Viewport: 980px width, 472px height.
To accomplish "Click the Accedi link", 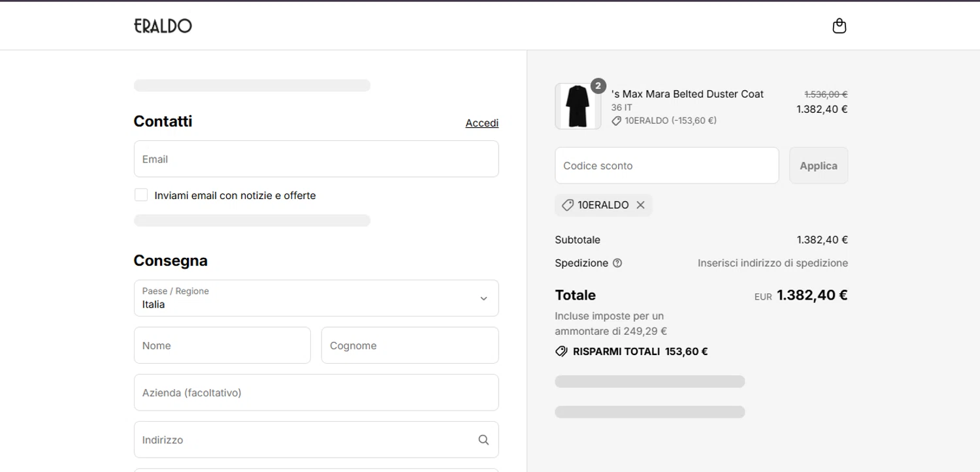I will [x=482, y=123].
